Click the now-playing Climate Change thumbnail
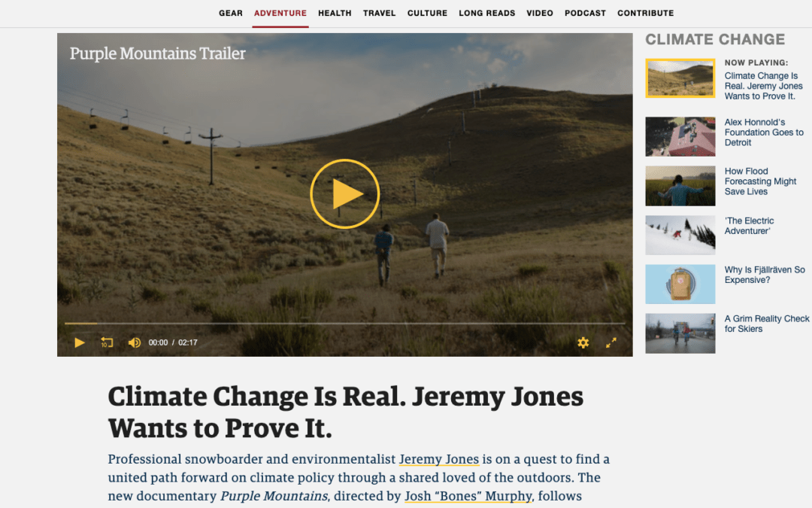Image resolution: width=812 pixels, height=508 pixels. pos(680,78)
